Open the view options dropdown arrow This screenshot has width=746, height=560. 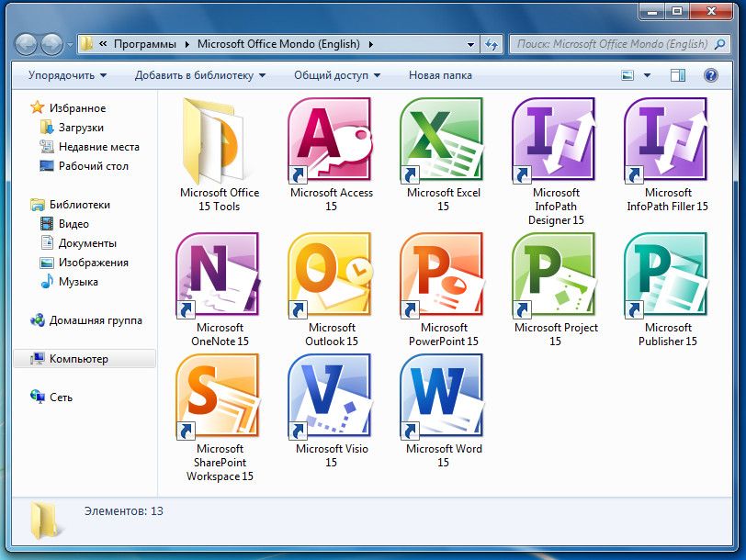tap(647, 75)
